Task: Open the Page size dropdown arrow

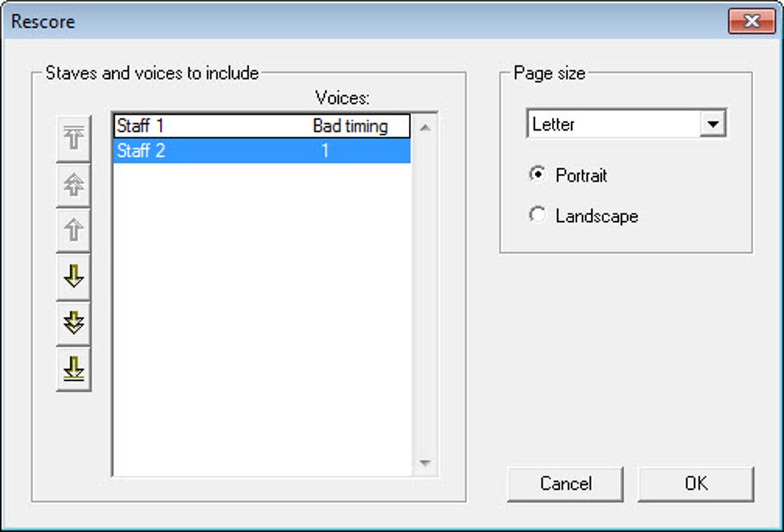Action: (x=713, y=124)
